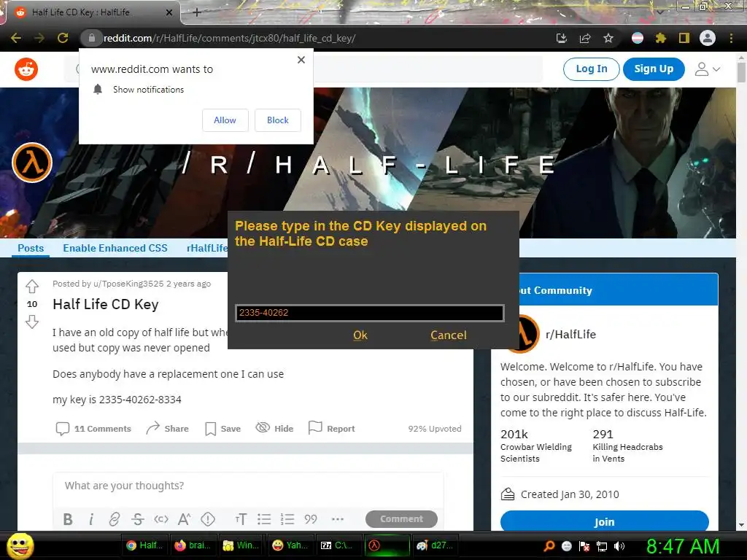Click the smiley Start button

(x=20, y=546)
